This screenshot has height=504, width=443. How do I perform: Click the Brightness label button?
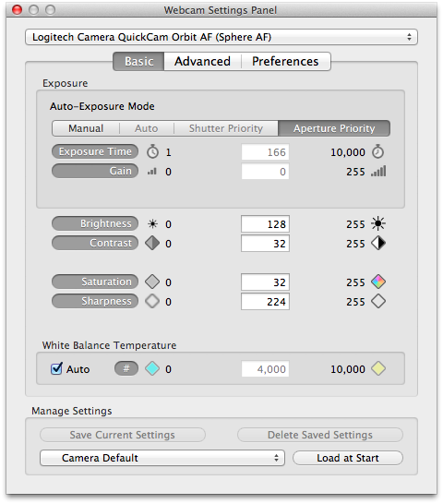click(95, 223)
